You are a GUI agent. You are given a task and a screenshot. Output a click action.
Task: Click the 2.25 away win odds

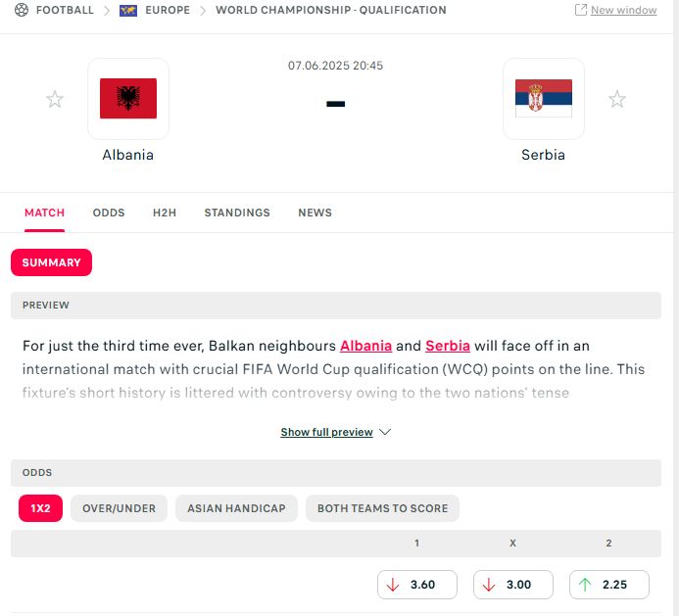click(x=609, y=585)
